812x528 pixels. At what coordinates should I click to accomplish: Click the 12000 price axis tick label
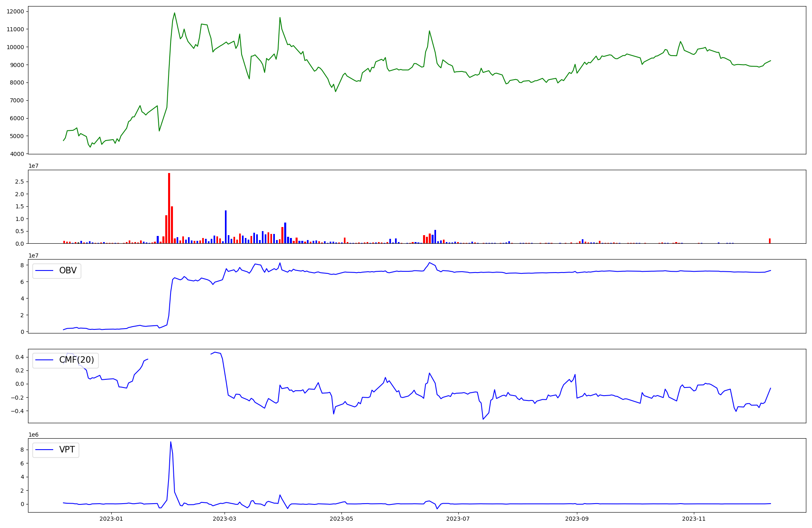tap(15, 11)
